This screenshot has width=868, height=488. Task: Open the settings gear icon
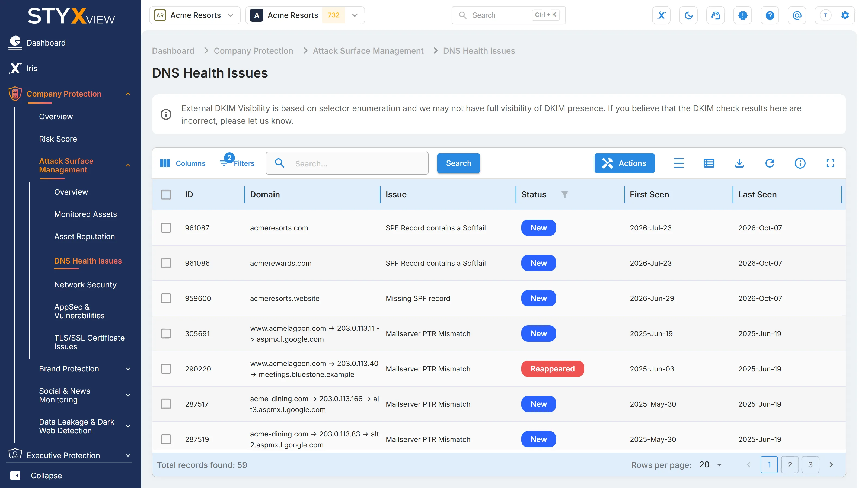coord(845,15)
